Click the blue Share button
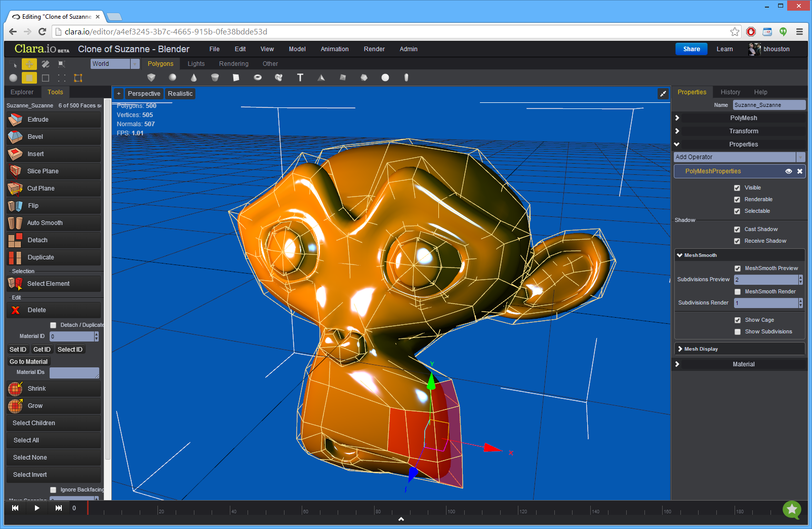Screen dimensions: 812x529 691,49
